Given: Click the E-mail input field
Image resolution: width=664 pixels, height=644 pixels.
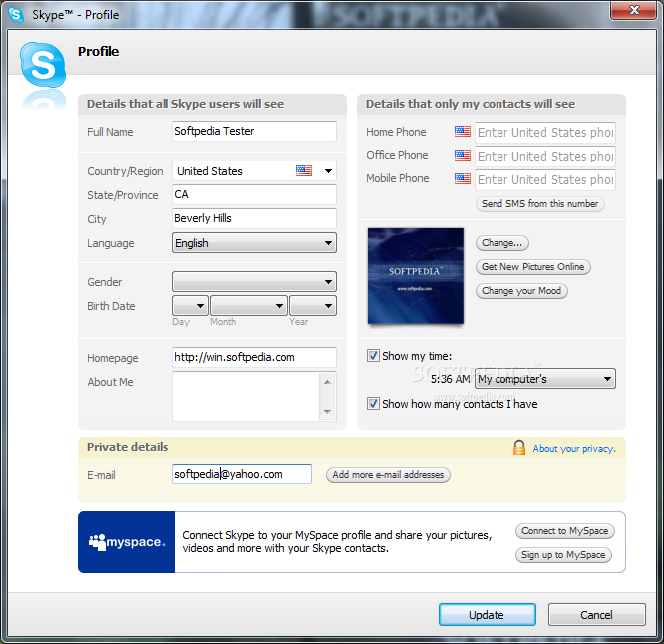Looking at the screenshot, I should [x=242, y=474].
